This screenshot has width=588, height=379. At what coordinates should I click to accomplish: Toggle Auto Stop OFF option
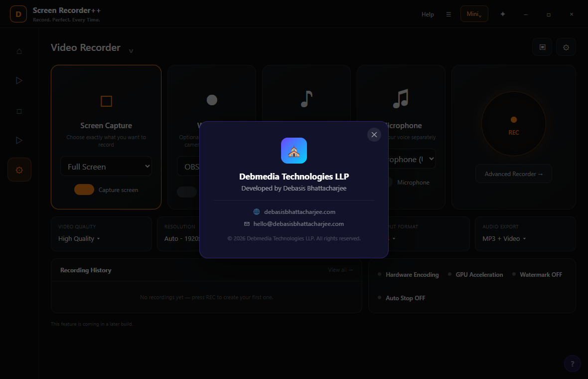tap(402, 298)
